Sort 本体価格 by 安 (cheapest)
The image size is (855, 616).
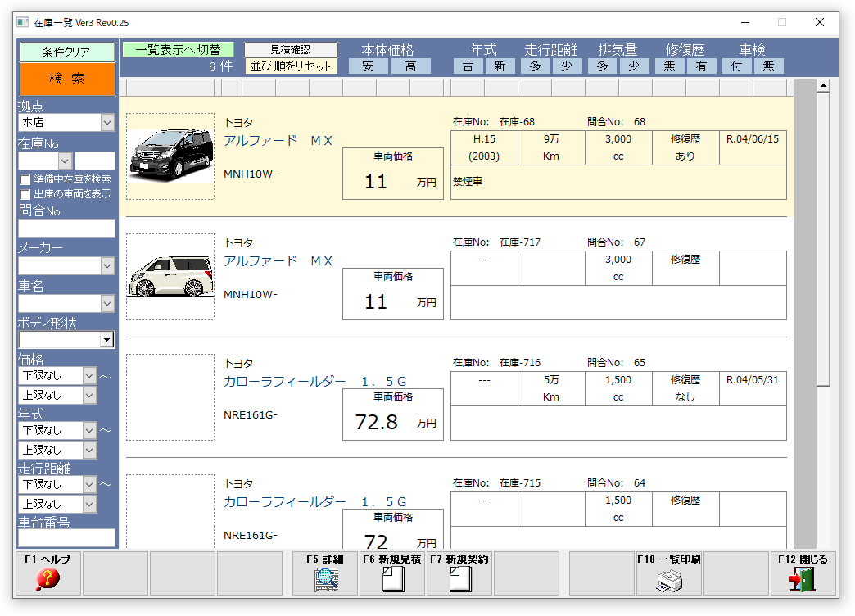point(368,66)
